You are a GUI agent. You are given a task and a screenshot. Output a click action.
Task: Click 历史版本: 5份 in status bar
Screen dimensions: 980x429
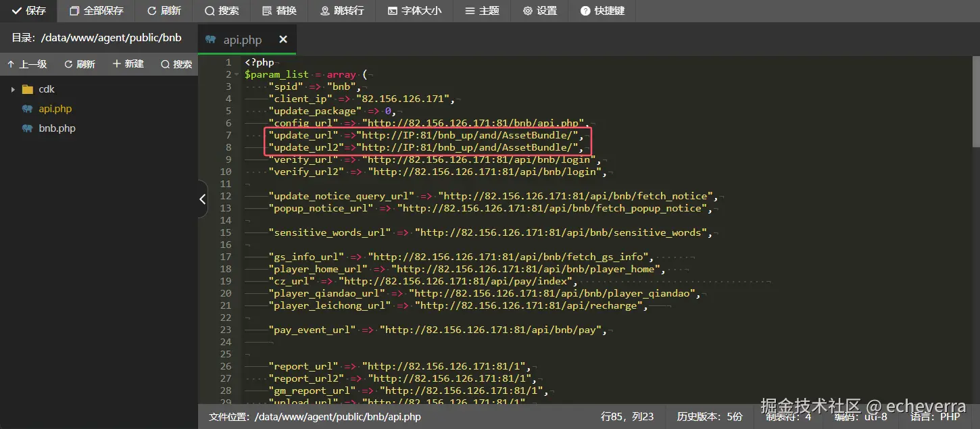point(710,417)
